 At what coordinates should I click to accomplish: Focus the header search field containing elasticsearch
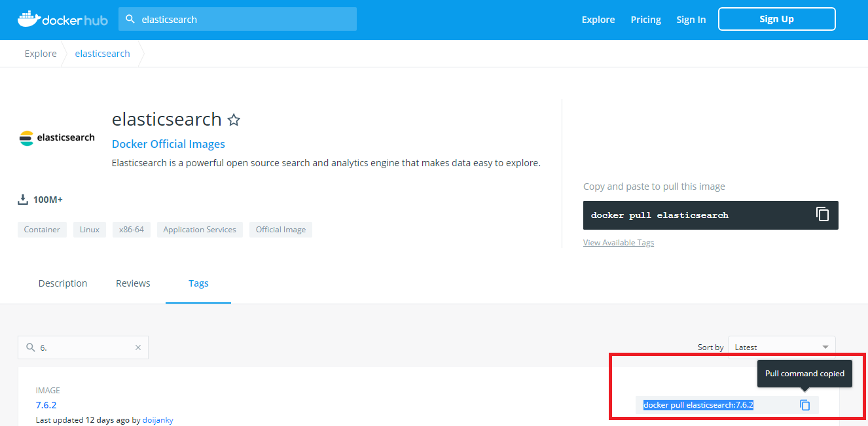[x=238, y=20]
